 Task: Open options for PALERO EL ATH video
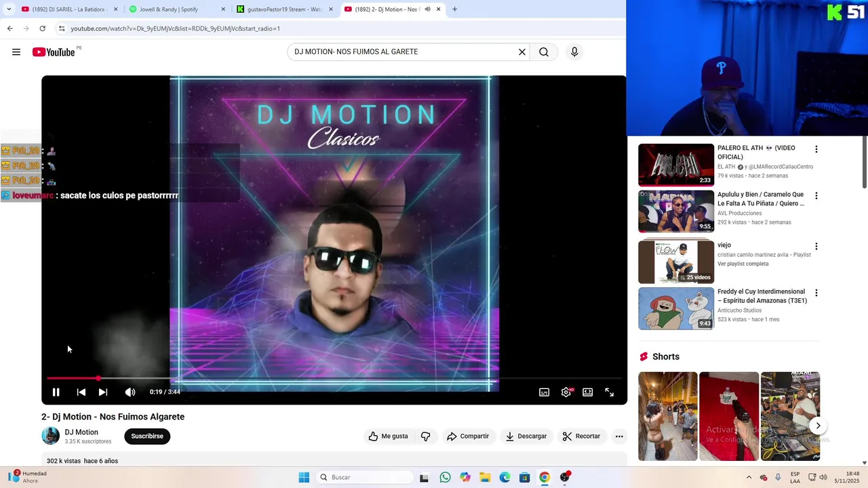[x=816, y=149]
